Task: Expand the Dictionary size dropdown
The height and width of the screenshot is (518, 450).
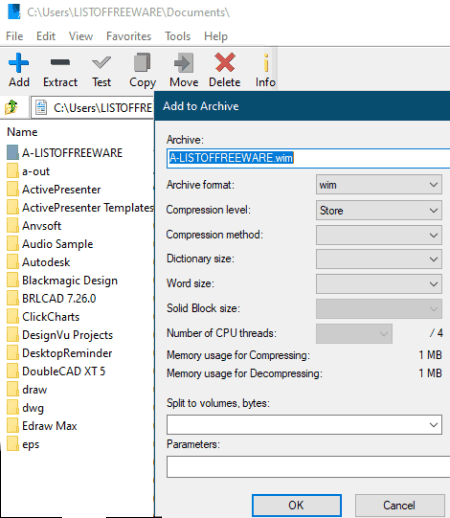Action: pos(379,259)
